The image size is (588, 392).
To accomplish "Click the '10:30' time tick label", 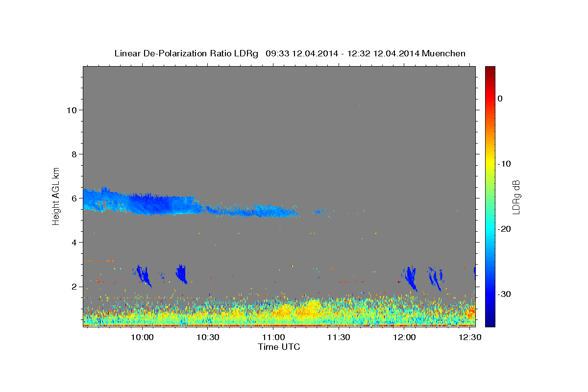I will pyautogui.click(x=208, y=337).
